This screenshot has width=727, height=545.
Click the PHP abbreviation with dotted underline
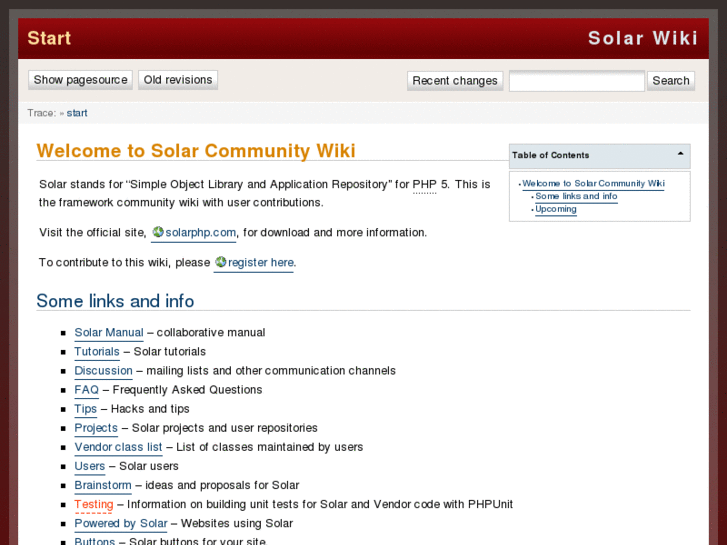tap(424, 185)
